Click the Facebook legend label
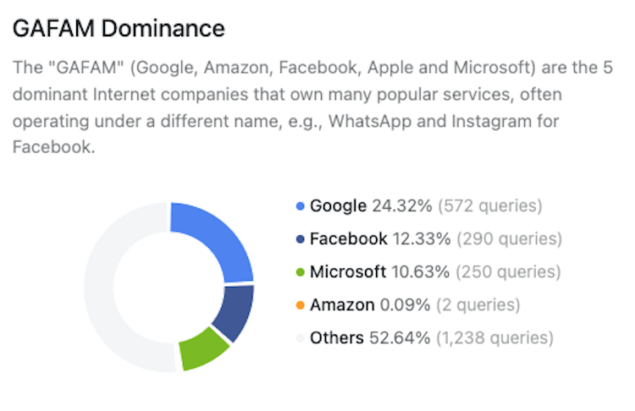 348,239
